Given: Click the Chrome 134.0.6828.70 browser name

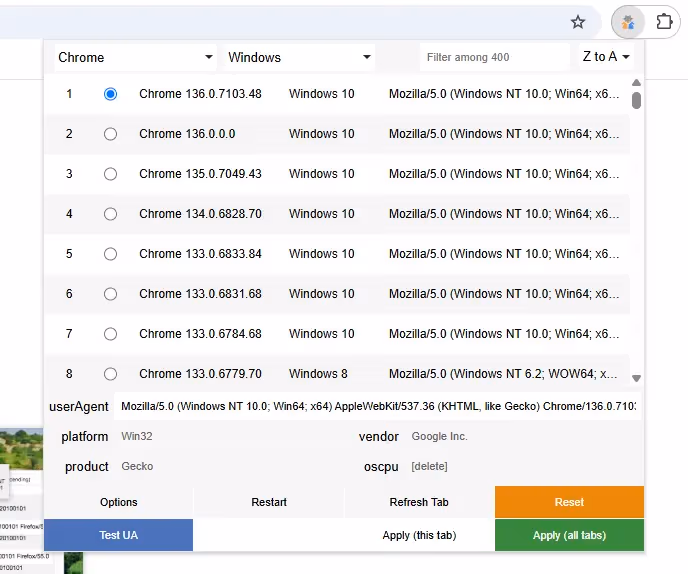Looking at the screenshot, I should tap(200, 214).
